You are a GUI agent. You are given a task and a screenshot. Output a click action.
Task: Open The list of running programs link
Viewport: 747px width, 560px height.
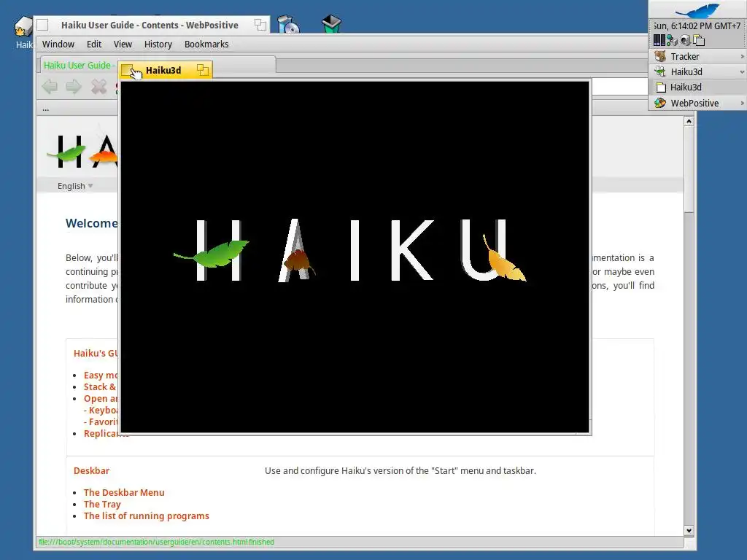[146, 516]
